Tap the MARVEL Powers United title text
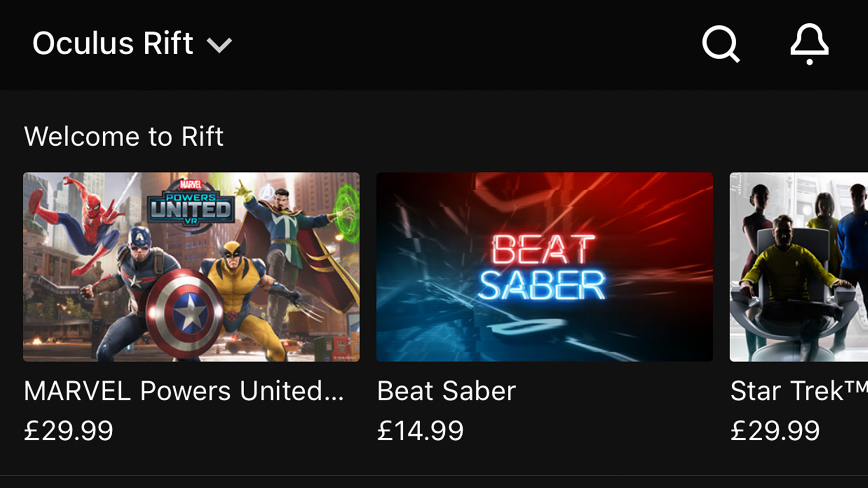This screenshot has width=868, height=488. [183, 391]
